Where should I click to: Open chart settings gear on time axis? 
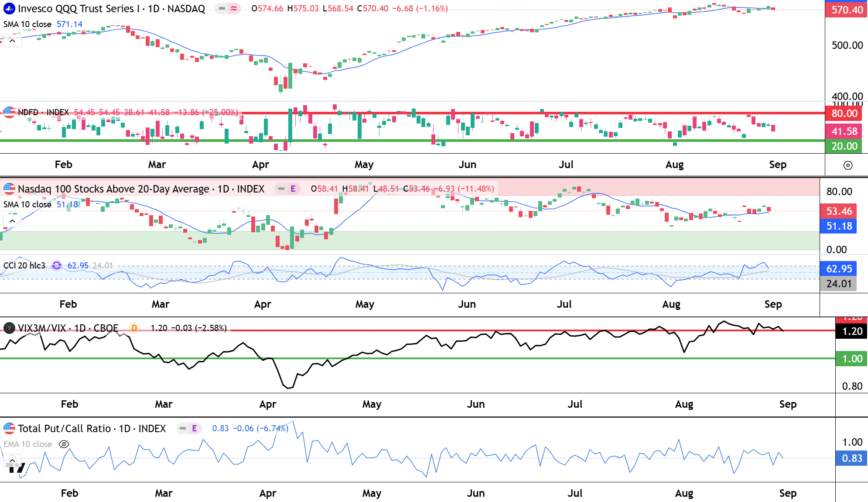(x=847, y=165)
